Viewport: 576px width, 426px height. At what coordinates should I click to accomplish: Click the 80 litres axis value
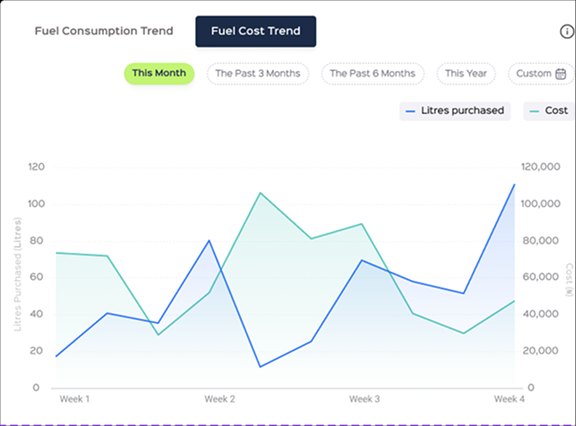coord(36,241)
